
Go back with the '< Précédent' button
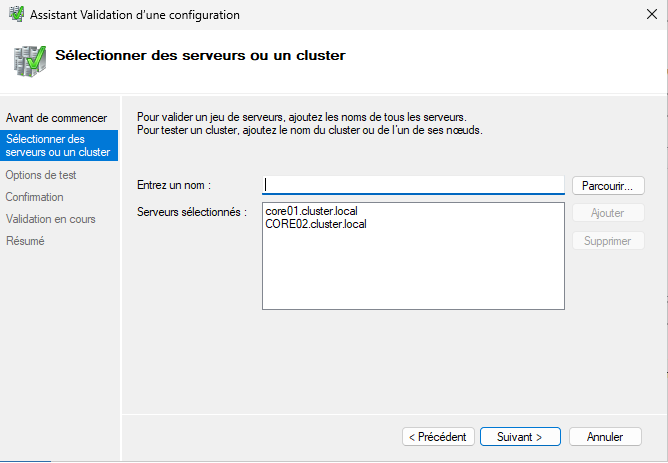point(437,437)
